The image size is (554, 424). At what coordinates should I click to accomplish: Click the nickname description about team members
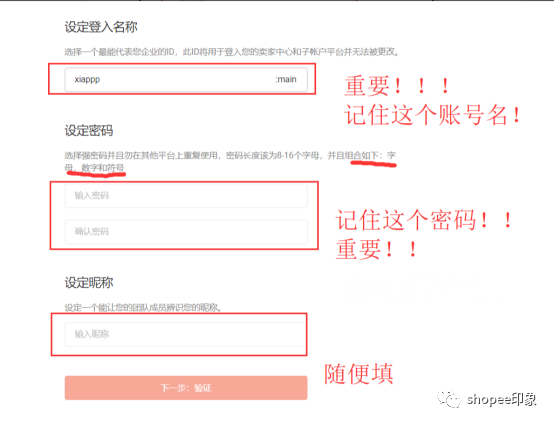[143, 307]
